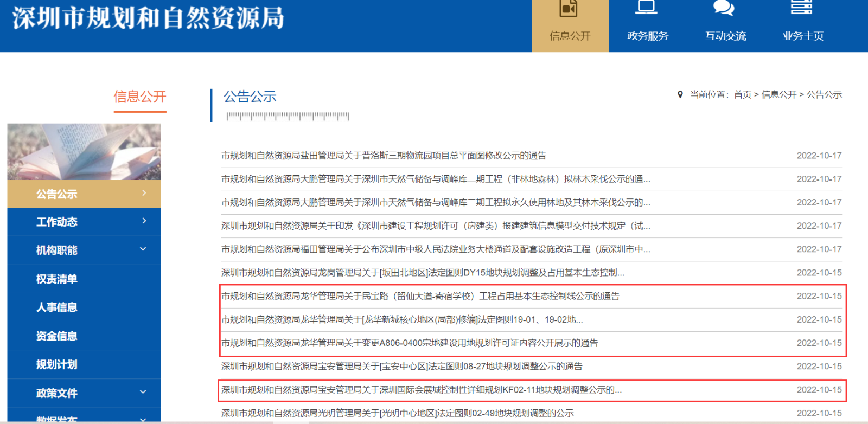Click the 政务服务 laptop icon
Image resolution: width=868 pixels, height=424 pixels.
pyautogui.click(x=646, y=8)
